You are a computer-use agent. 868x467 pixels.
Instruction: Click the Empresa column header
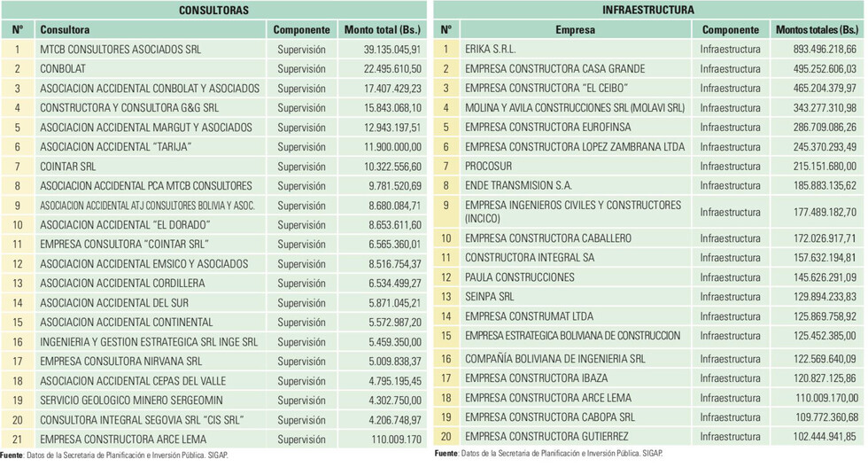pos(576,30)
